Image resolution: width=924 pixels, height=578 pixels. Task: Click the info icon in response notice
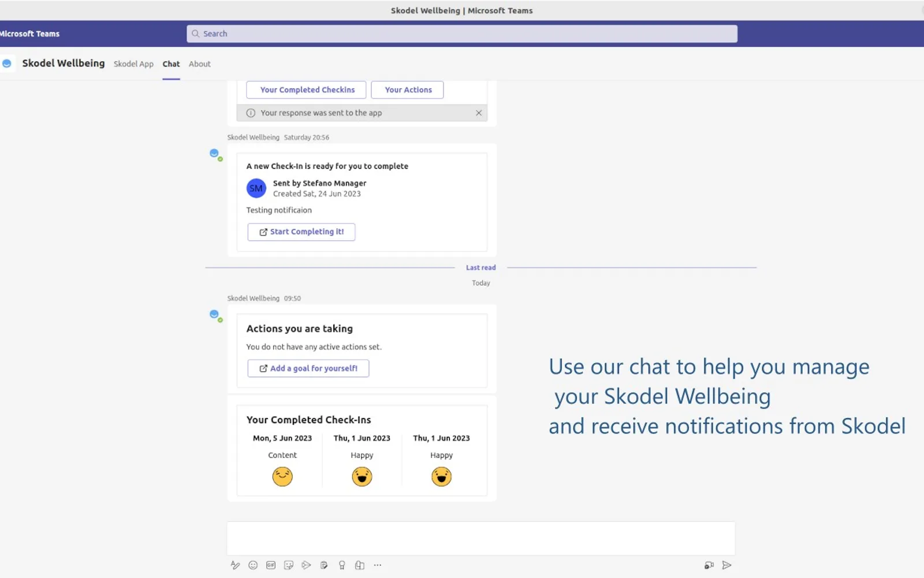251,113
